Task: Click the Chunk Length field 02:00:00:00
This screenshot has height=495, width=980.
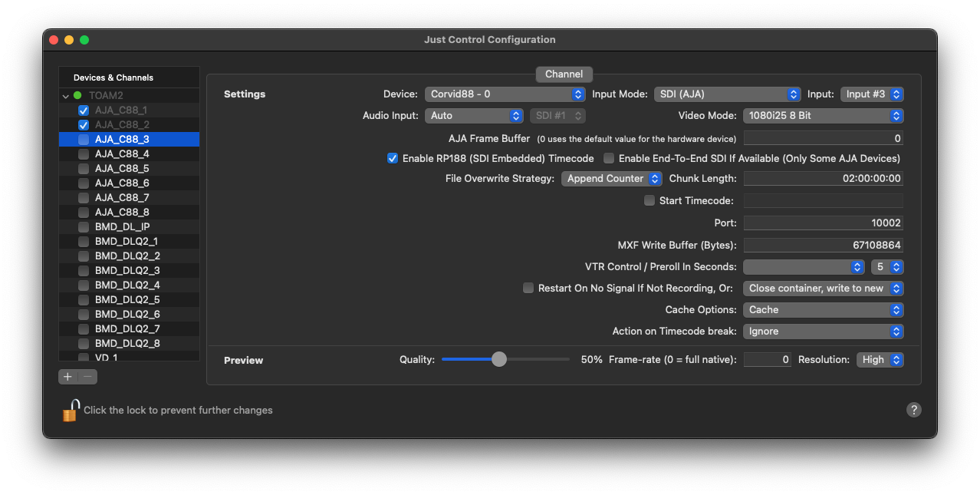Action: (823, 178)
